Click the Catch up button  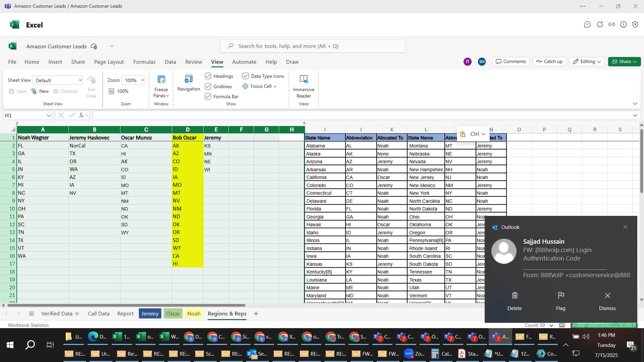(x=549, y=62)
